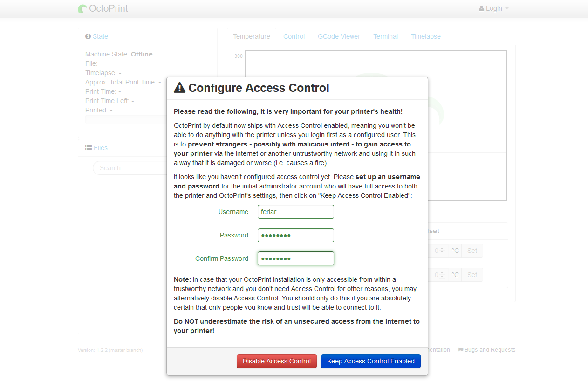588x390 pixels.
Task: Open the Terminal tab
Action: [x=386, y=36]
